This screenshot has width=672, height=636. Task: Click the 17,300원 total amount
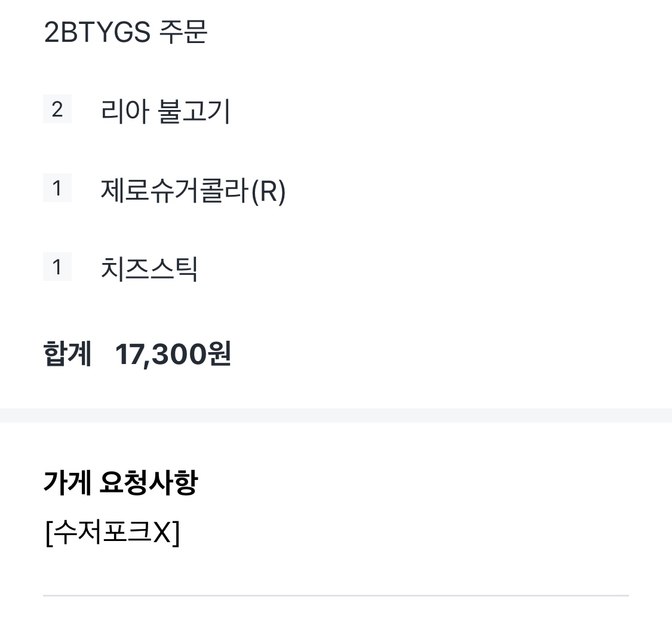coord(173,354)
